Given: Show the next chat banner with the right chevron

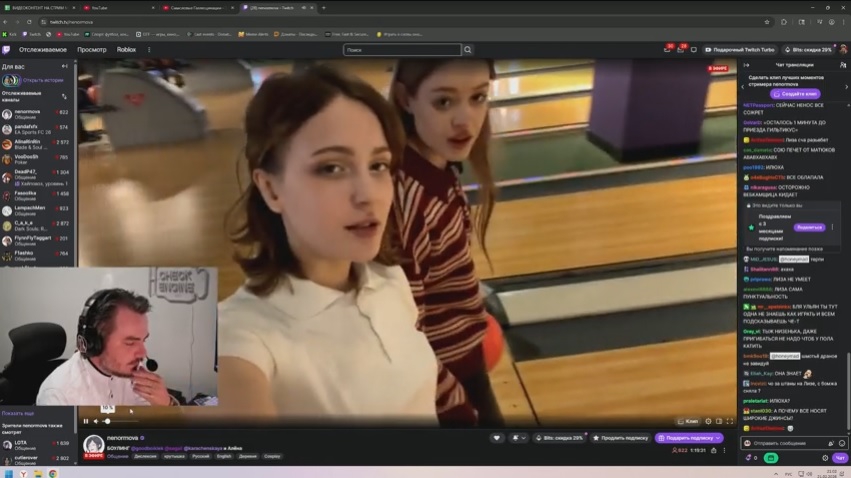Looking at the screenshot, I should click(x=846, y=87).
